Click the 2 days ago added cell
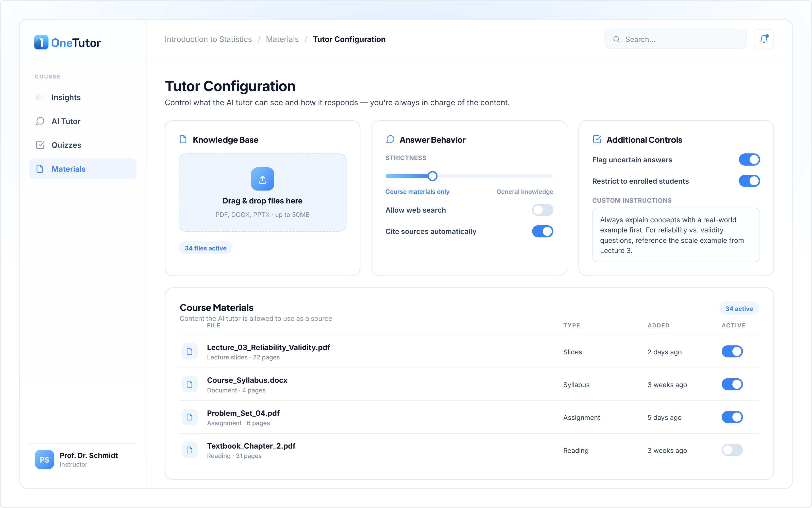Viewport: 812px width, 508px height. 664,352
